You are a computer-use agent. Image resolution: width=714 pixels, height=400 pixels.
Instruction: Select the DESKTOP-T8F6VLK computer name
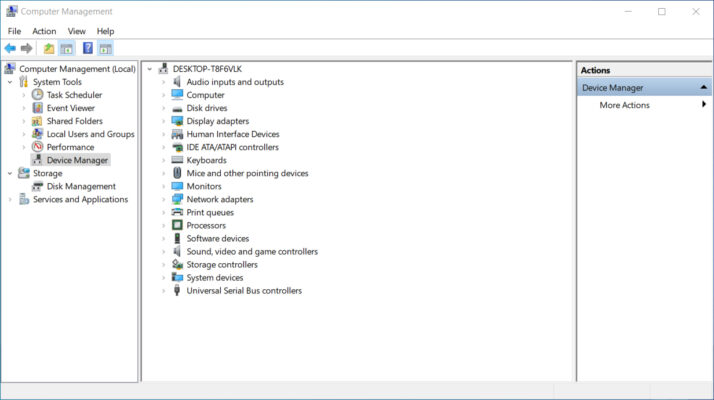[x=207, y=69]
